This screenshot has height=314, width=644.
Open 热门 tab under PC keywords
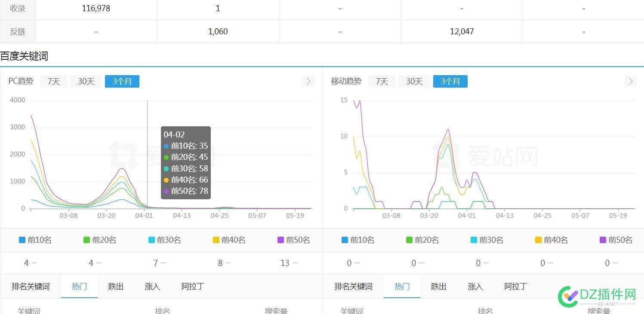pos(79,287)
